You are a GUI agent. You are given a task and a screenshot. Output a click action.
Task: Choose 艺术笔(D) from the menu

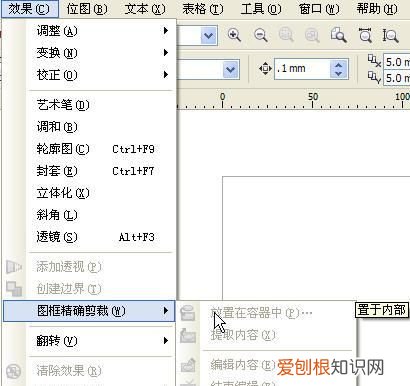[x=89, y=105]
